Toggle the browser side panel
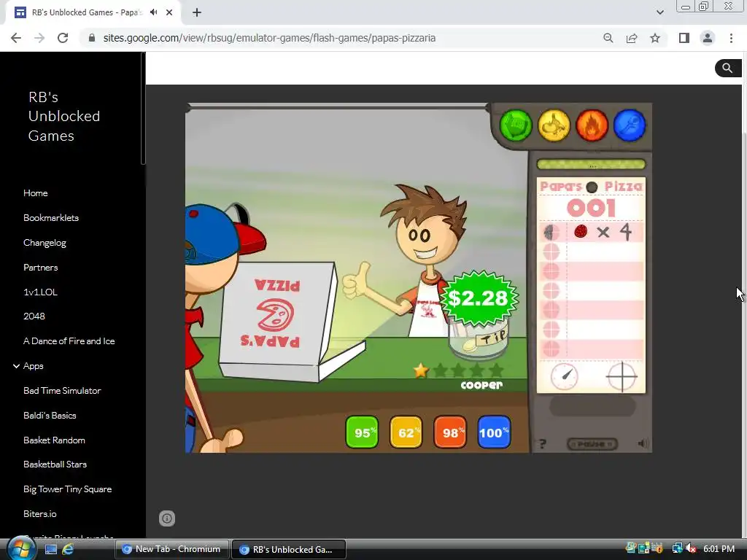Screen dimensions: 747x560 point(684,38)
